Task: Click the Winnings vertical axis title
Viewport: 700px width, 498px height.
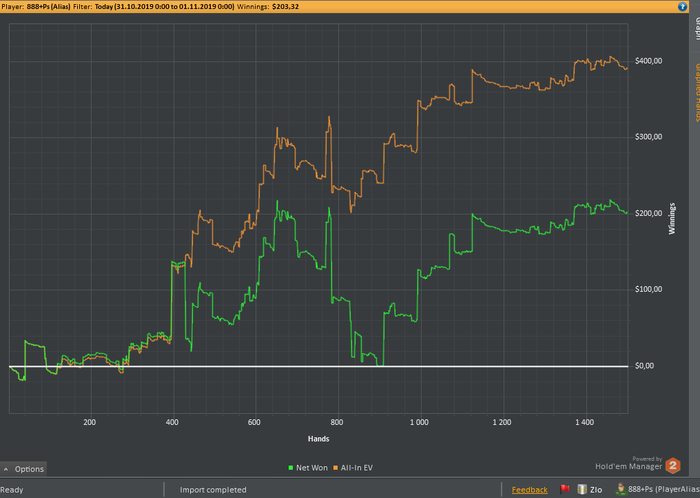Action: point(672,219)
